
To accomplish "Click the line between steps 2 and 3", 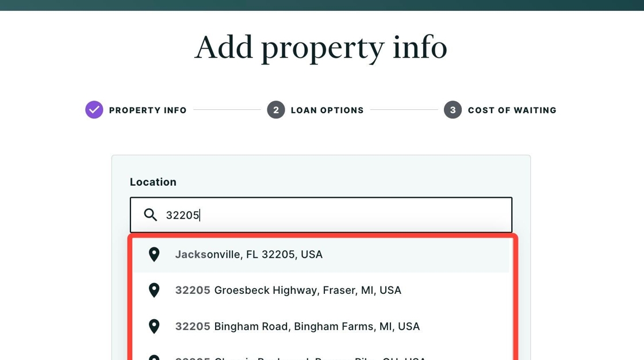I will point(404,110).
